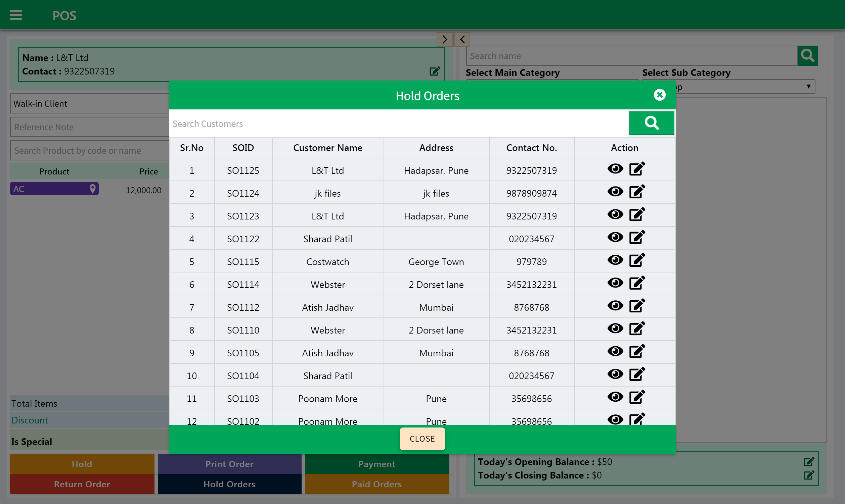Screen dimensions: 845x504
Task: Edit hold order SO1123
Action: point(637,214)
